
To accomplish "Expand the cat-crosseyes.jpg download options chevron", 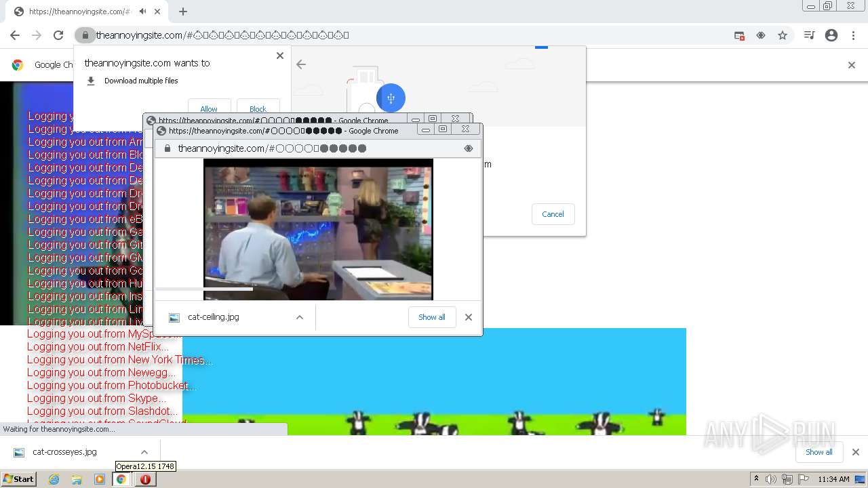I will coord(144,452).
